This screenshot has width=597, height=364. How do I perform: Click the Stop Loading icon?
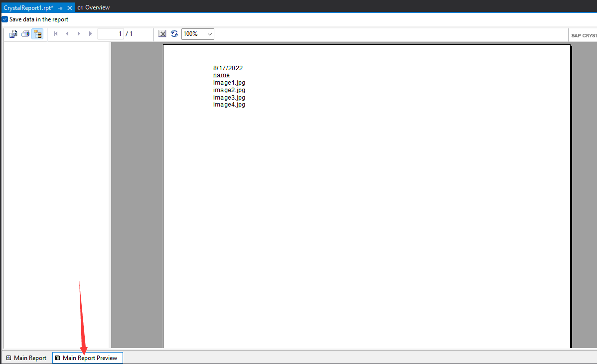pyautogui.click(x=162, y=33)
